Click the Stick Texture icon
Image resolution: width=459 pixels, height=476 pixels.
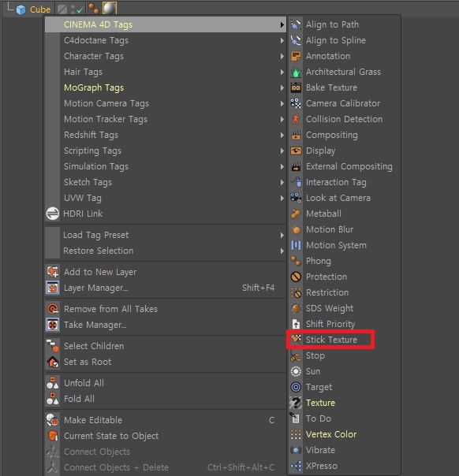coord(296,340)
